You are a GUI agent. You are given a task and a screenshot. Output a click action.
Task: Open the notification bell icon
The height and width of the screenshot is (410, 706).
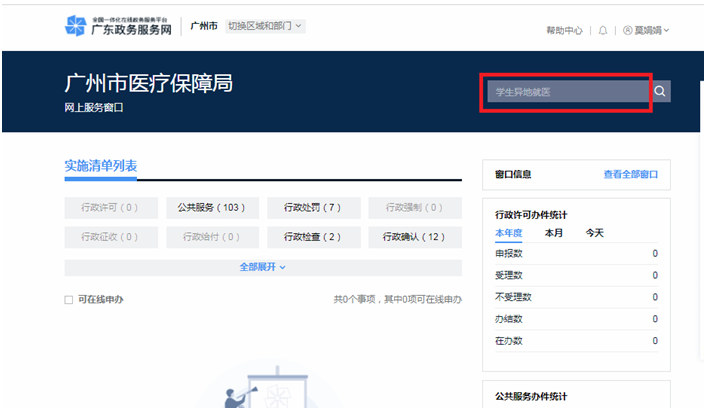(x=603, y=31)
